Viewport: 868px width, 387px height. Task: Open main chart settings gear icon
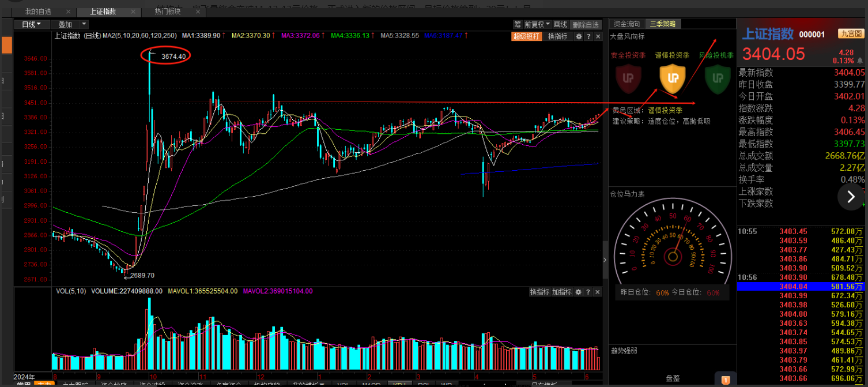coord(578,36)
